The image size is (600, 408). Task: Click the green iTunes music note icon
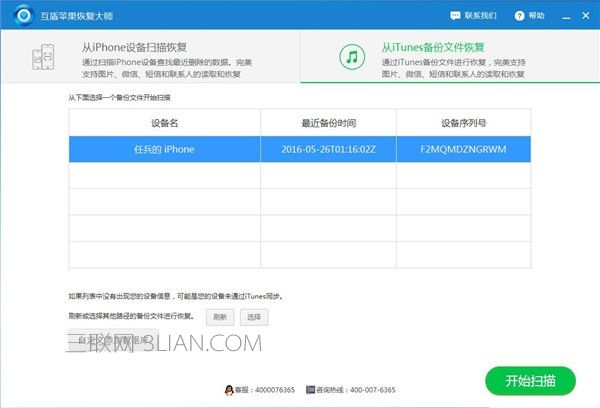click(x=352, y=57)
